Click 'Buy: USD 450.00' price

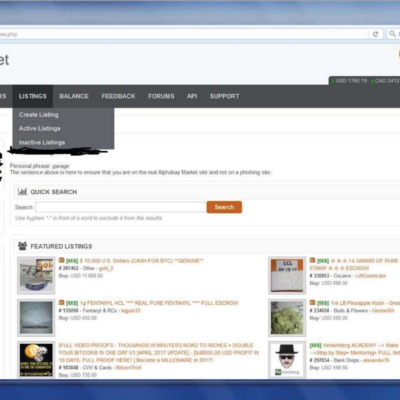(x=78, y=318)
